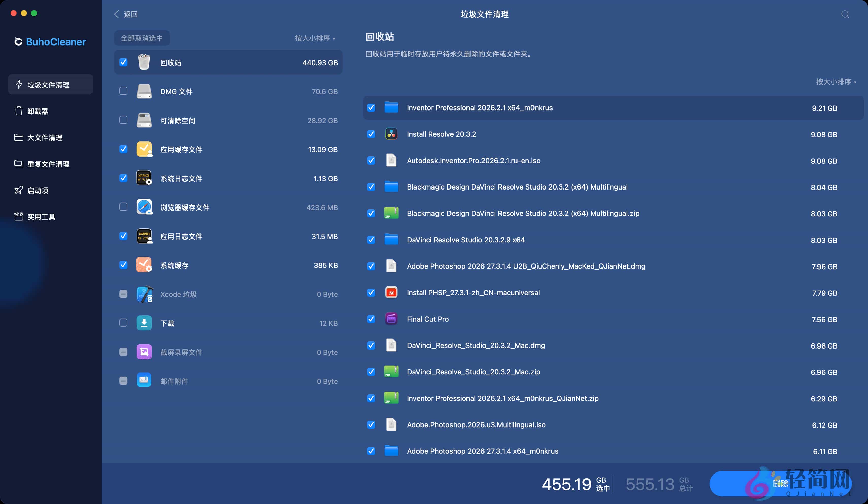Select the 实用工具 toolbox icon

[19, 217]
